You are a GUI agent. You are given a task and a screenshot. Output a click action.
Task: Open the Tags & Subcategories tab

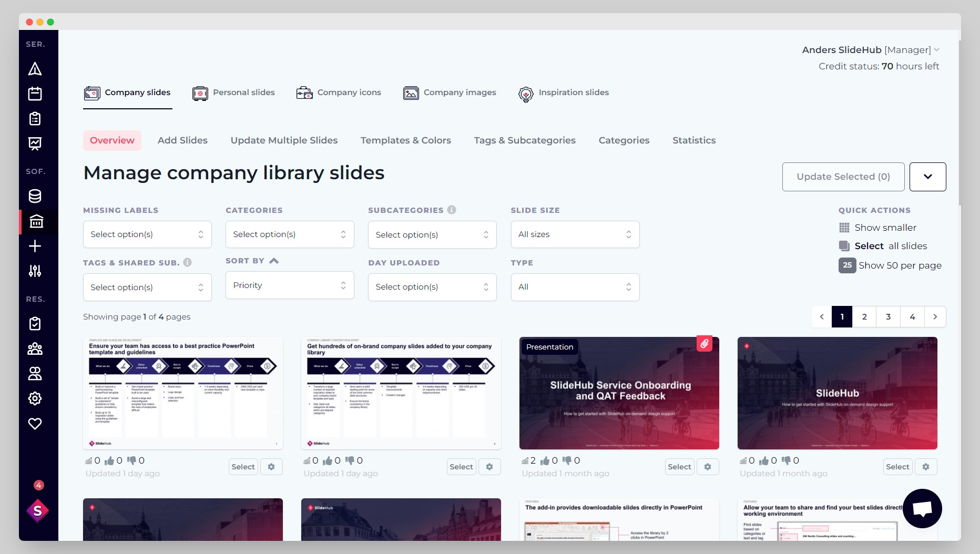525,140
